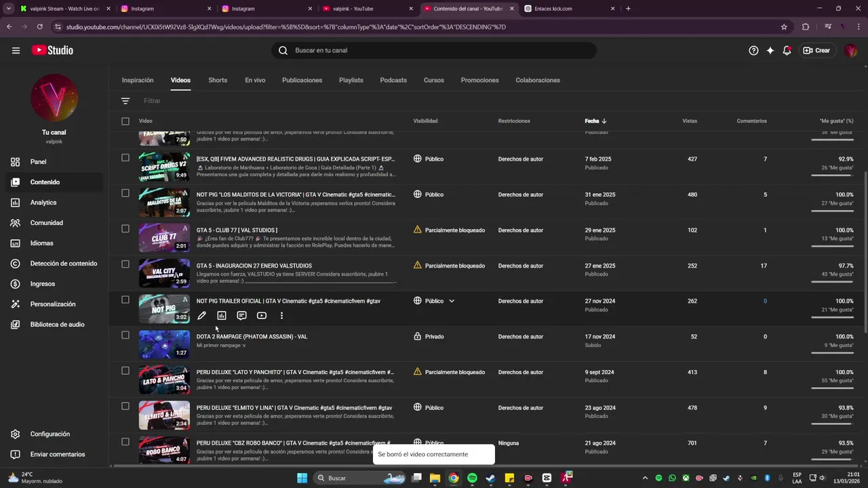
Task: Open the LATO & PANCHO video thumbnail
Action: pos(164,380)
